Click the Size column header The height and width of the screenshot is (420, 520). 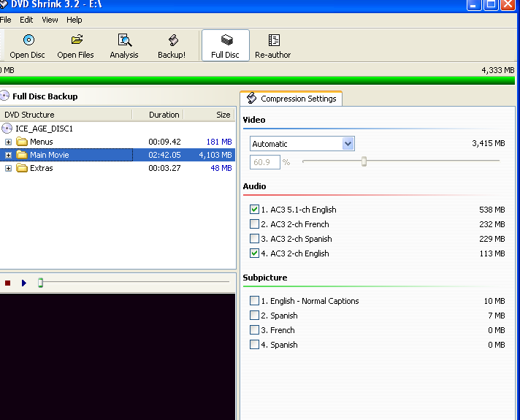point(210,115)
